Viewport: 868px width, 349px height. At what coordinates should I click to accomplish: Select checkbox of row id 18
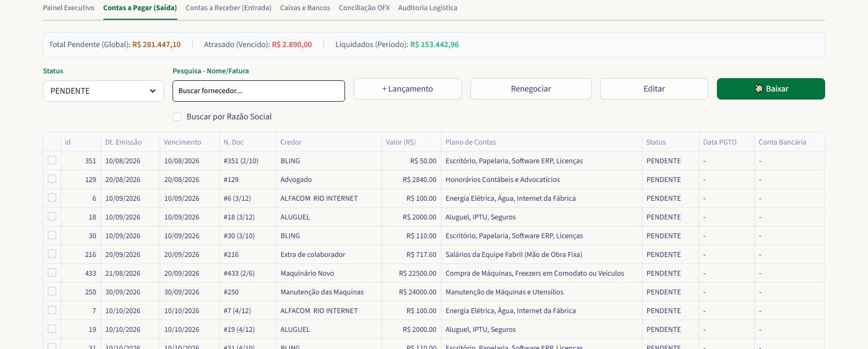click(52, 216)
